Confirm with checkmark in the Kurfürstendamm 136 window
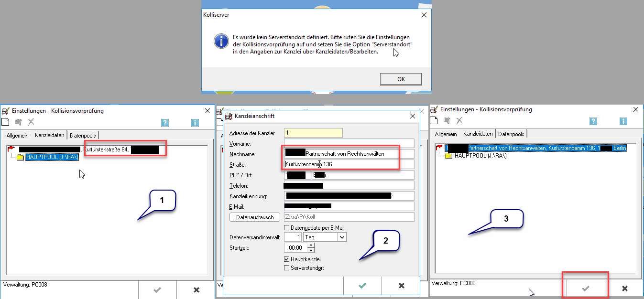This screenshot has height=299, width=644. coord(585,288)
